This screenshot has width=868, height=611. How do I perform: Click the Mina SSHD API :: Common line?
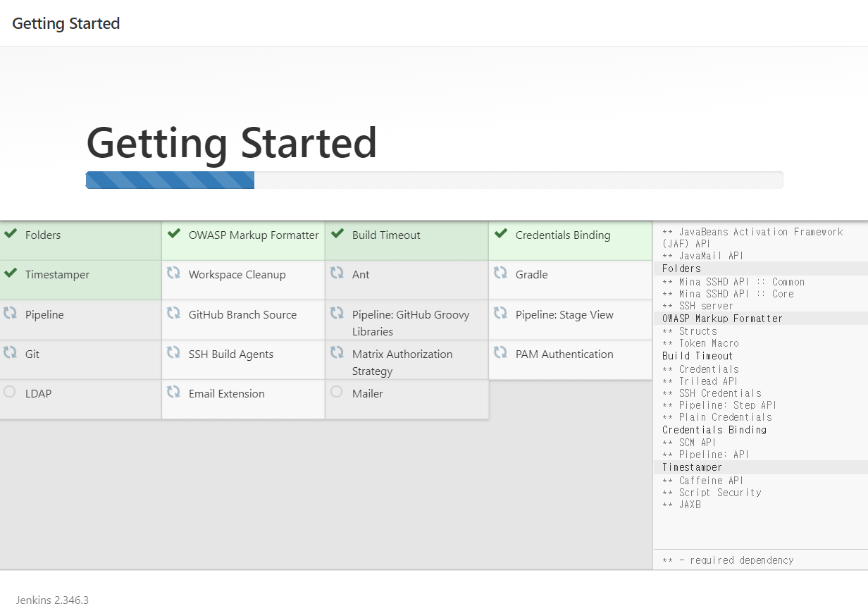733,282
